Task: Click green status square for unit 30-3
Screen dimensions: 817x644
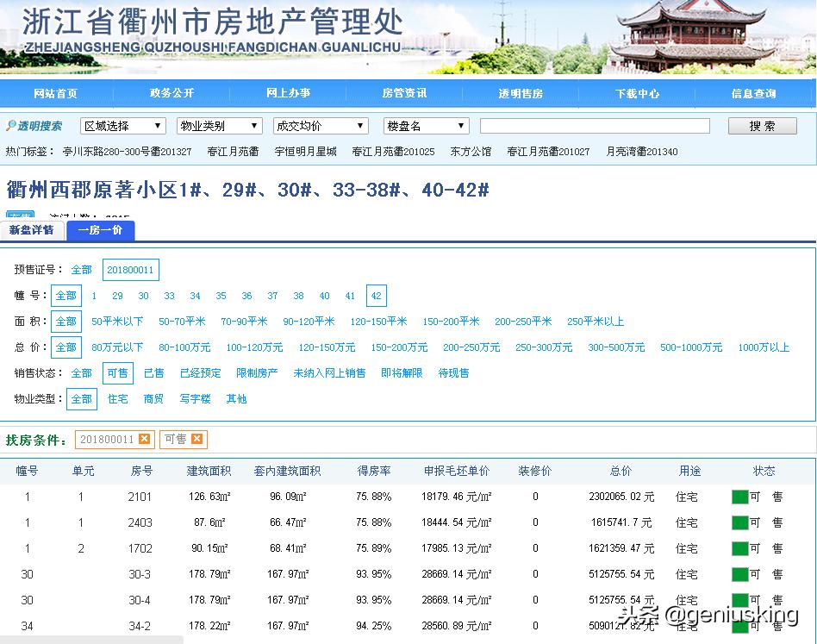Action: tap(739, 574)
